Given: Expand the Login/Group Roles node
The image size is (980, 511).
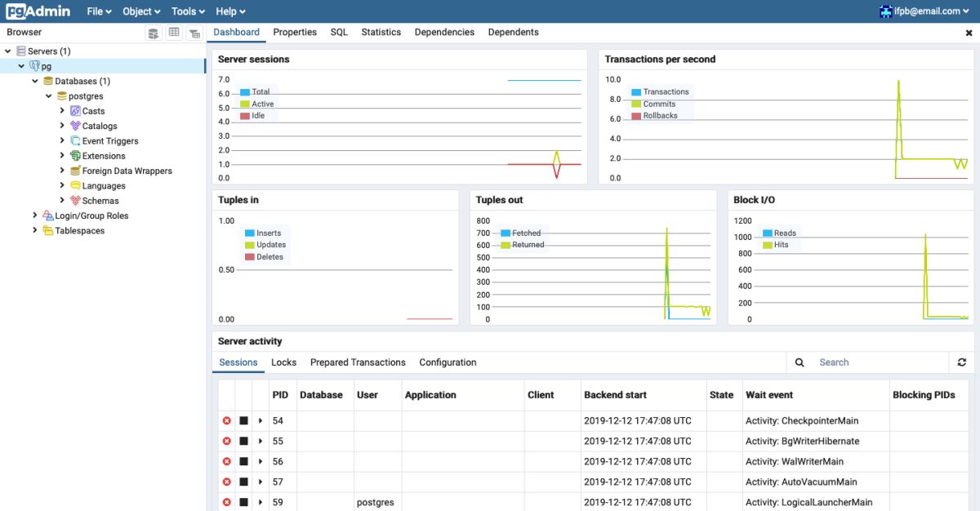Looking at the screenshot, I should tap(35, 216).
